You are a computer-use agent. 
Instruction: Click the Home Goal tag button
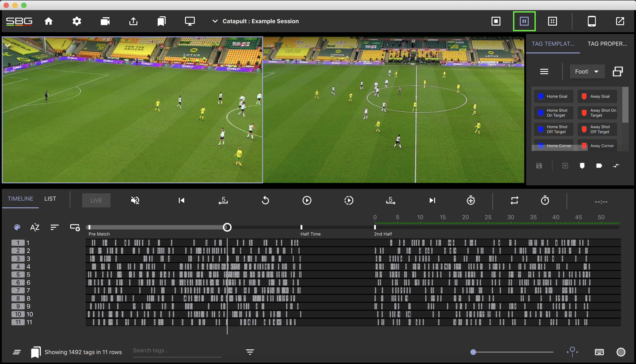coord(553,96)
